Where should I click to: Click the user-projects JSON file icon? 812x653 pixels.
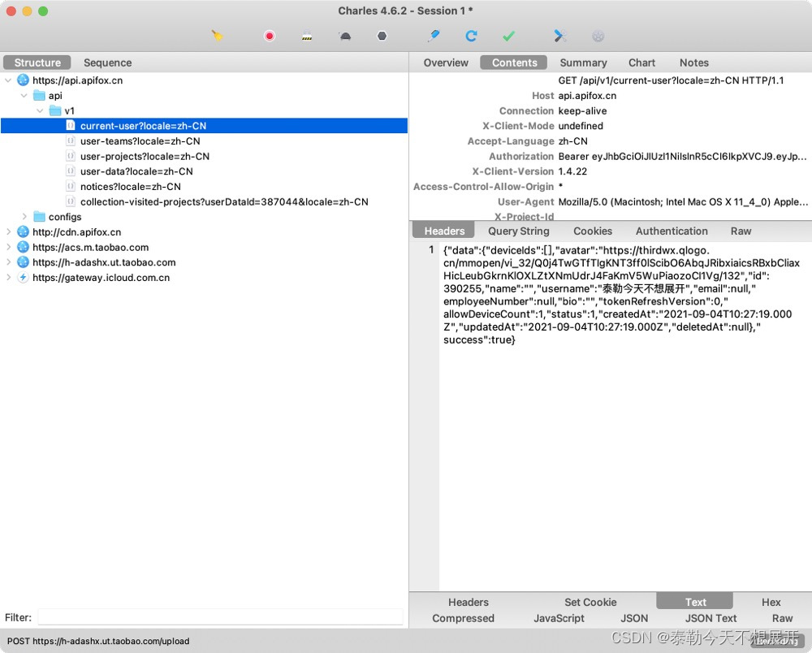[71, 157]
